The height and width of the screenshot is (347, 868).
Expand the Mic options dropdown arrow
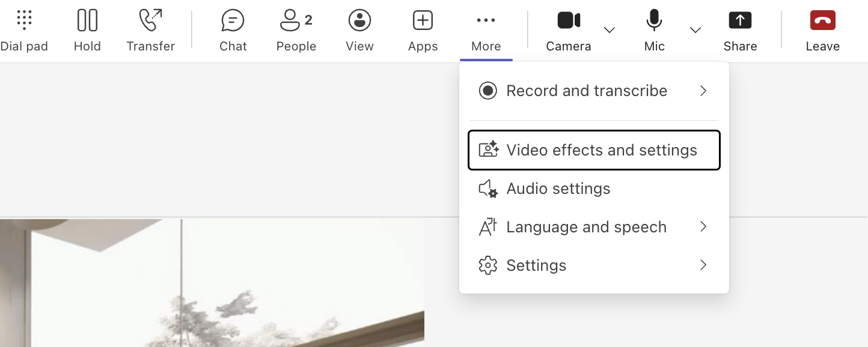point(695,30)
